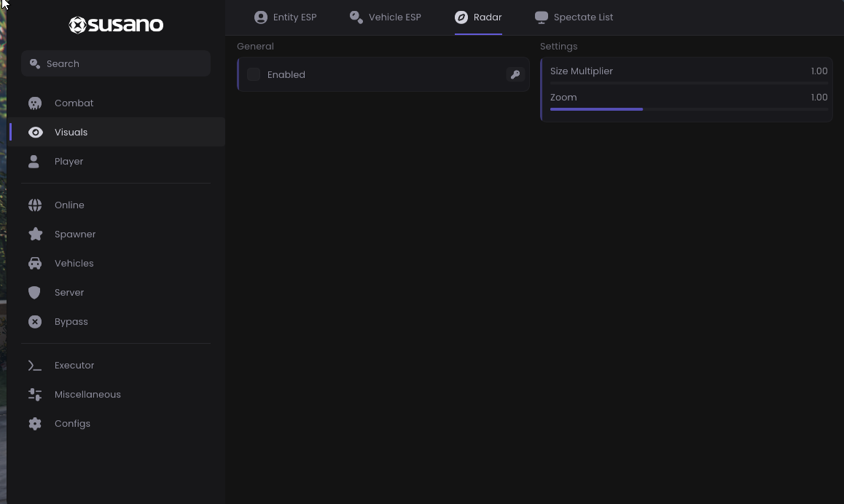
Task: Open the Configs gear icon
Action: pos(35,424)
